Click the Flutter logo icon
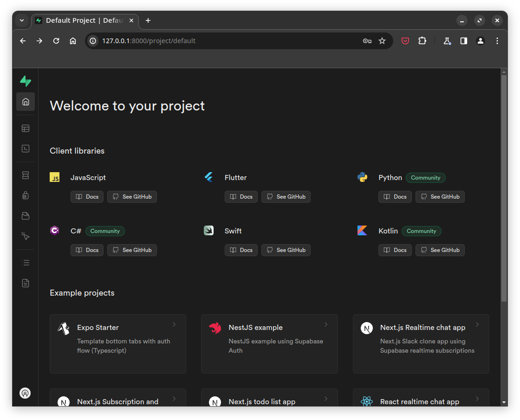This screenshot has width=520, height=420. pyautogui.click(x=208, y=177)
